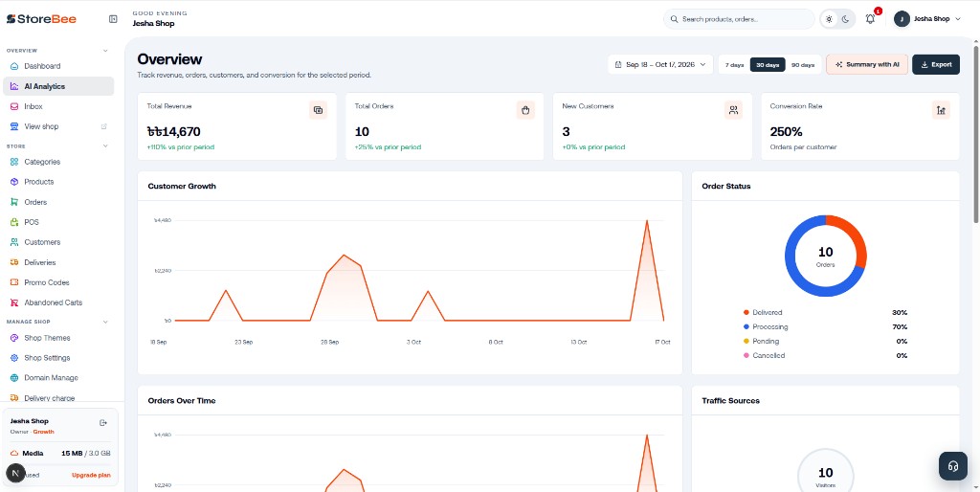980x492 pixels.
Task: Select the 30 days range
Action: (x=768, y=64)
